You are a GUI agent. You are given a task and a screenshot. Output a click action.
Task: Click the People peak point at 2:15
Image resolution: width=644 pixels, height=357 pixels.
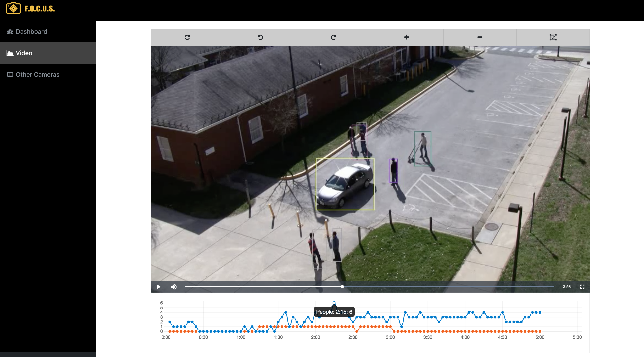334,303
